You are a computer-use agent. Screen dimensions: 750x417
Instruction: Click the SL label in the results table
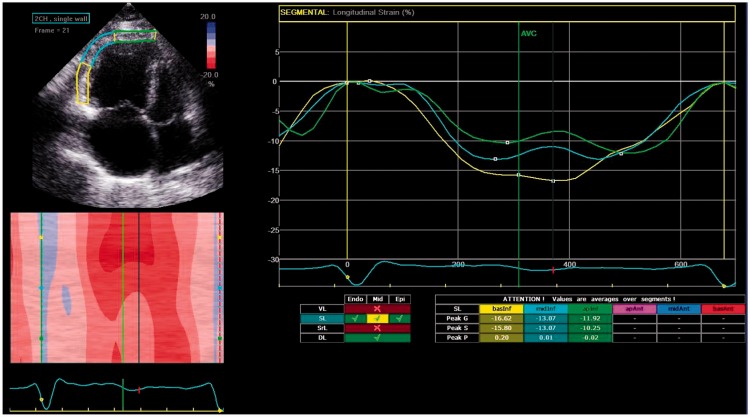(x=457, y=309)
